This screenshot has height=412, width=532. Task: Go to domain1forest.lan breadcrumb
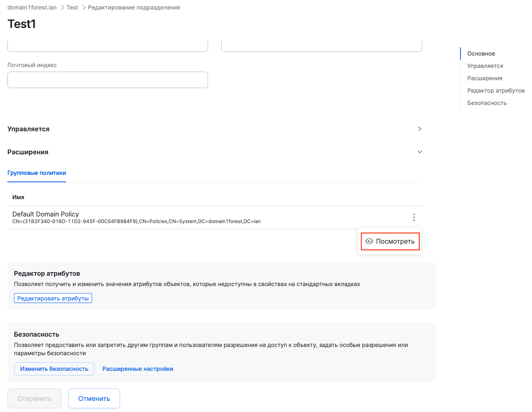coord(32,7)
